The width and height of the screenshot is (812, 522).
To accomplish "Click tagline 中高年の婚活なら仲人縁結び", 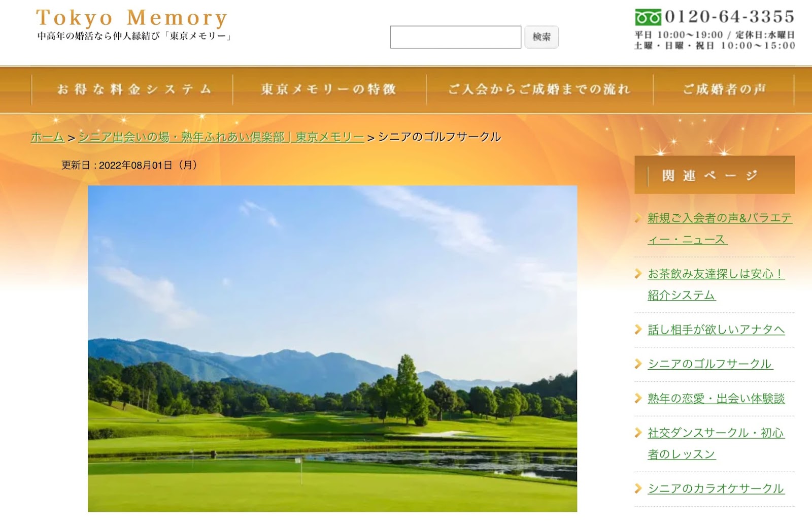I will 134,36.
